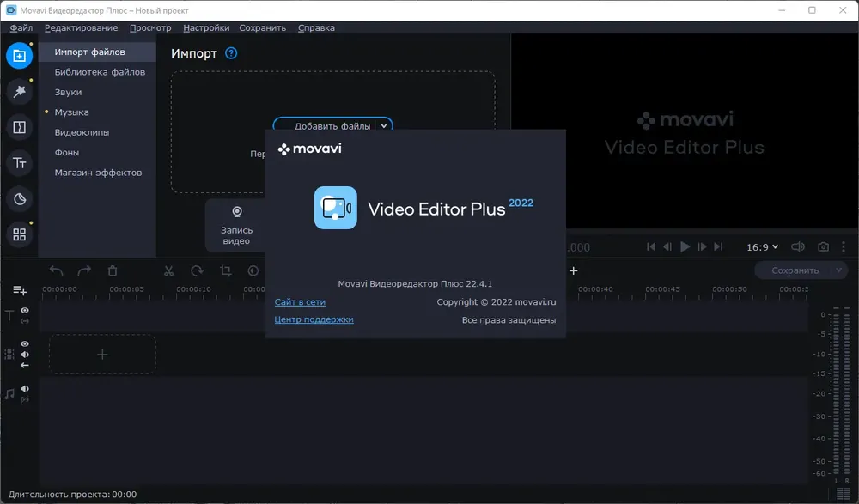
Task: Click the Сохранить export button
Action: (795, 270)
